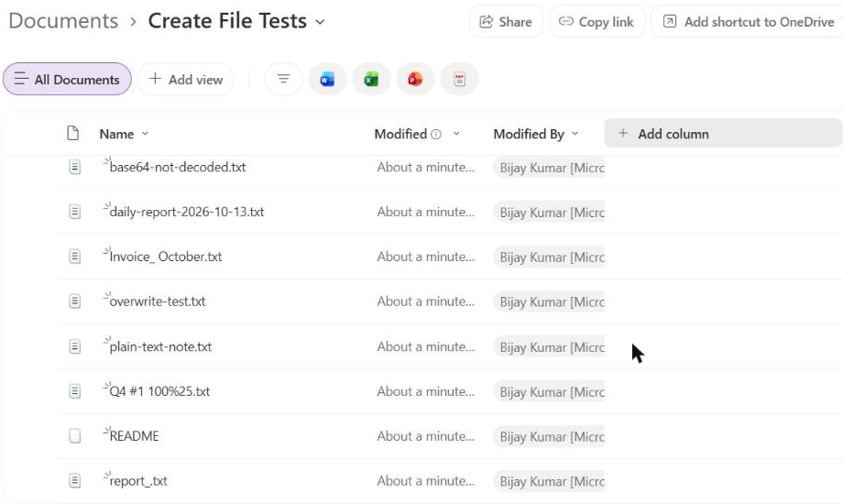The image size is (843, 504).
Task: Click blank file icon for README
Action: tap(75, 435)
